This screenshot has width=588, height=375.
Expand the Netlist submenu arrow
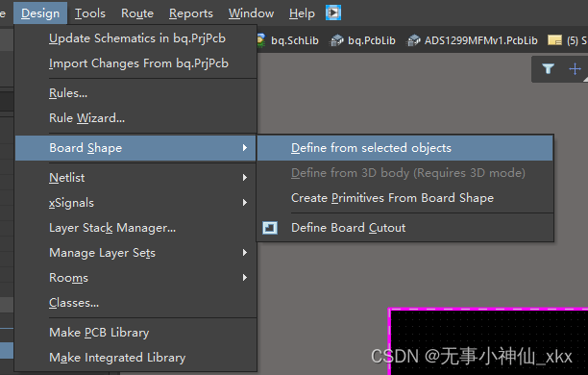tap(245, 178)
